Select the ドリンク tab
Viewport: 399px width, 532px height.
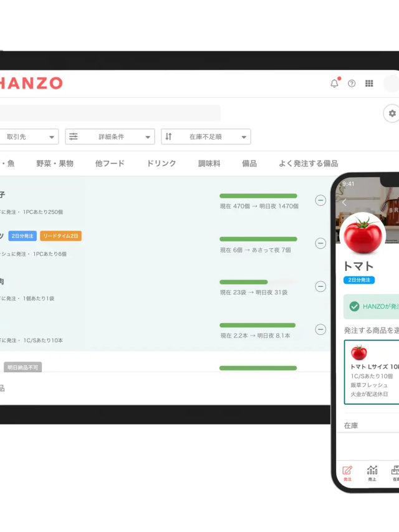click(161, 163)
